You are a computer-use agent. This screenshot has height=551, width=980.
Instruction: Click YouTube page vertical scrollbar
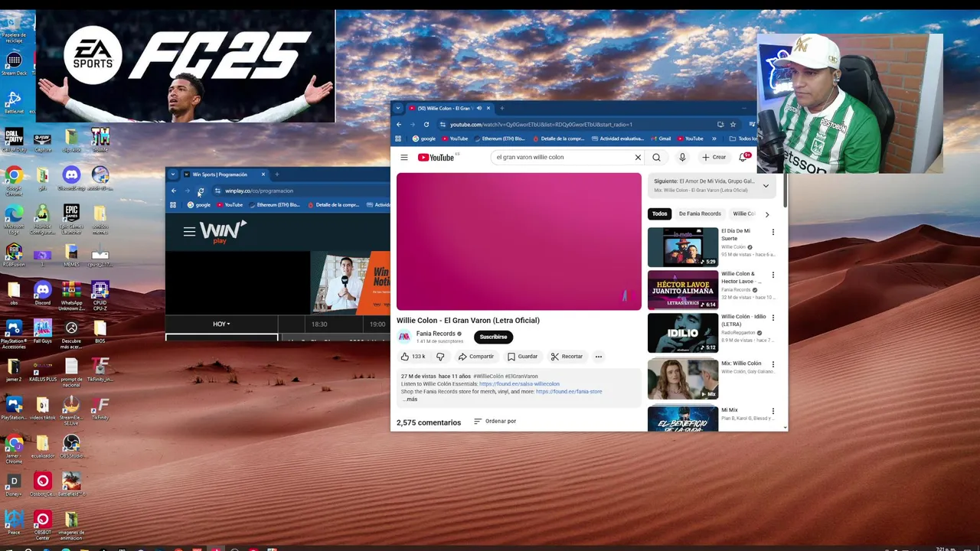(785, 191)
